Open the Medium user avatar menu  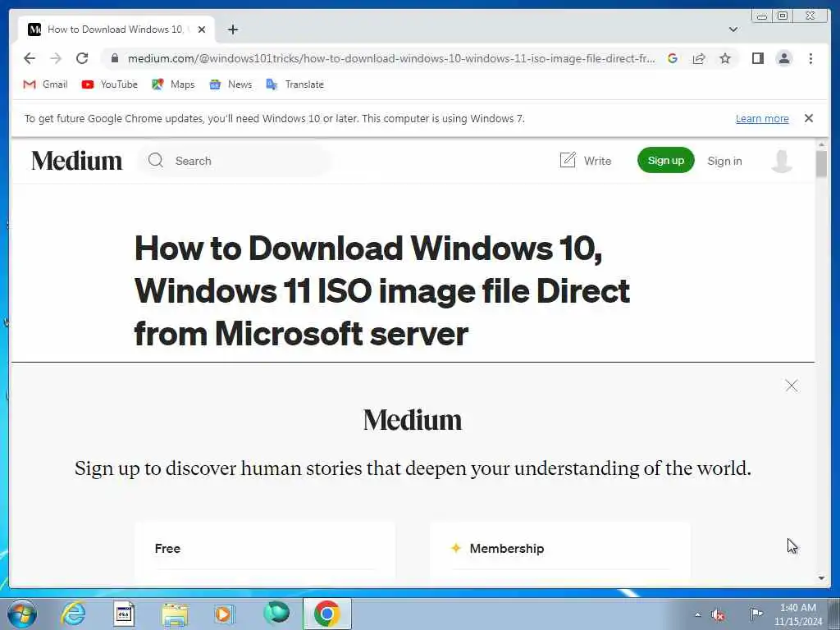[781, 161]
